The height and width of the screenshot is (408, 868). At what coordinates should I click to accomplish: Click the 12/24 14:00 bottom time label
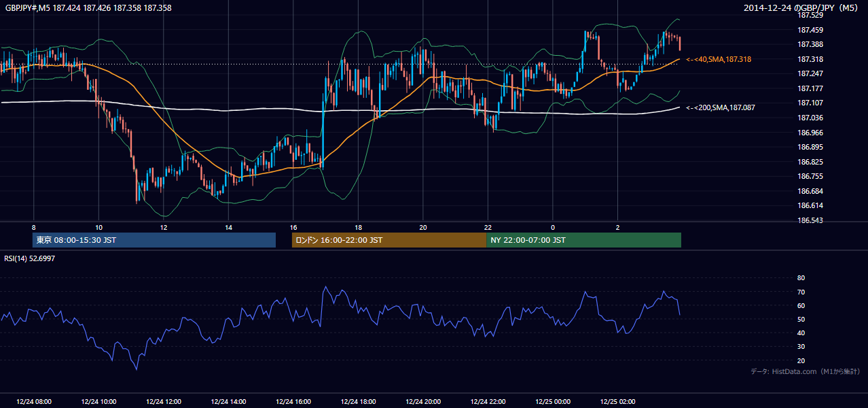pos(229,401)
